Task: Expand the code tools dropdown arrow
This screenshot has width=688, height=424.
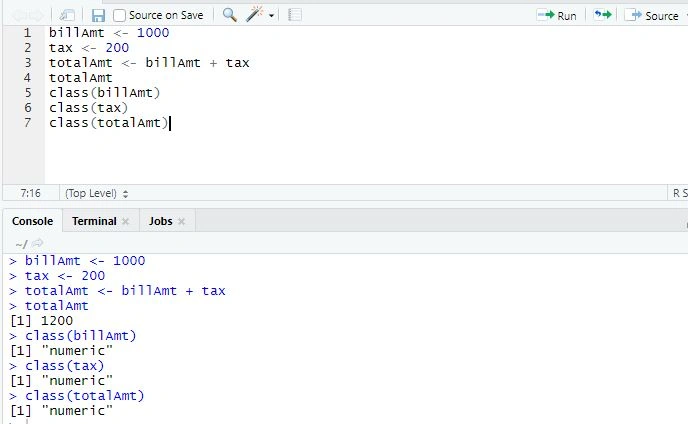Action: click(272, 16)
